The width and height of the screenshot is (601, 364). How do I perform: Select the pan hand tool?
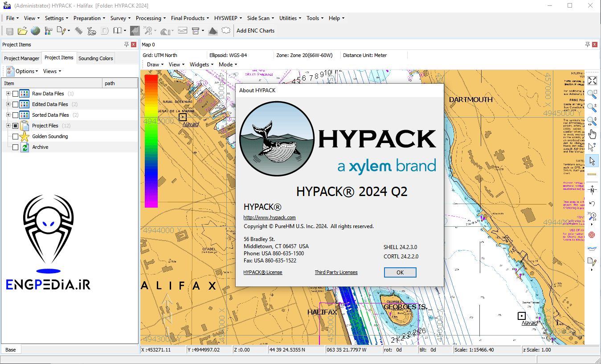tap(592, 134)
